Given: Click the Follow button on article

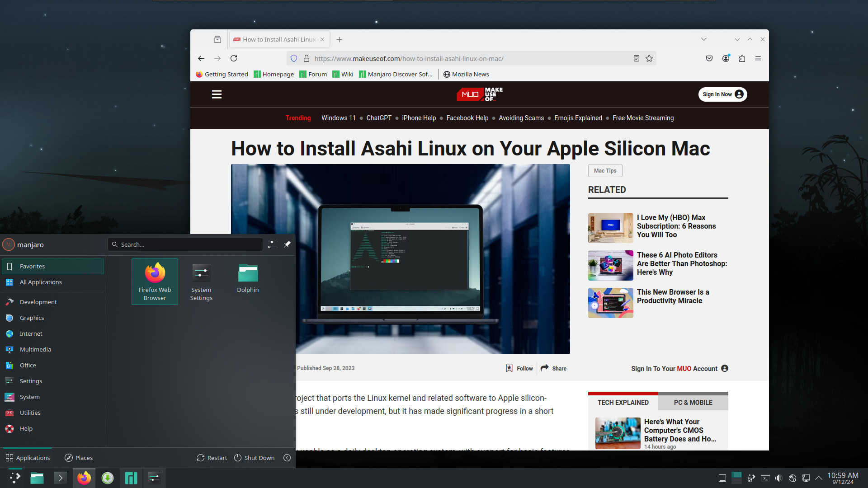Looking at the screenshot, I should point(518,368).
